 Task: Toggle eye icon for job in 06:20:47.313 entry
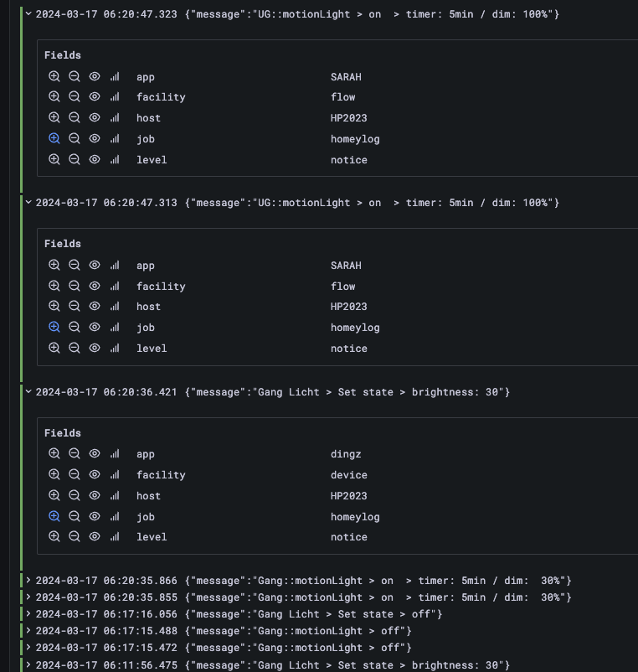coord(95,327)
